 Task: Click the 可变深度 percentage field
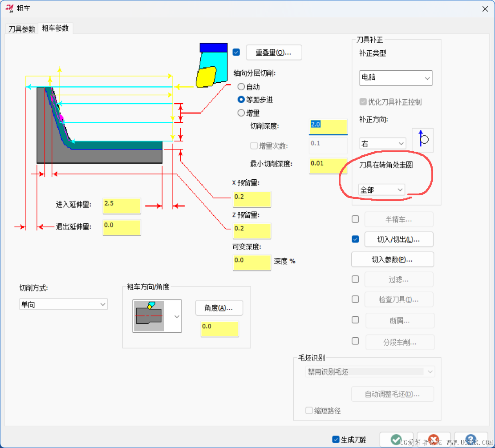[252, 262]
